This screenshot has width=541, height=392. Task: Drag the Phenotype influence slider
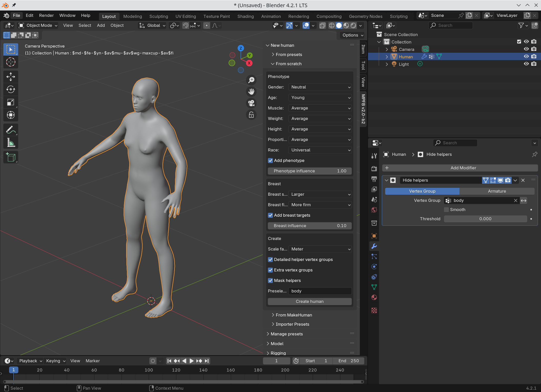pos(310,171)
